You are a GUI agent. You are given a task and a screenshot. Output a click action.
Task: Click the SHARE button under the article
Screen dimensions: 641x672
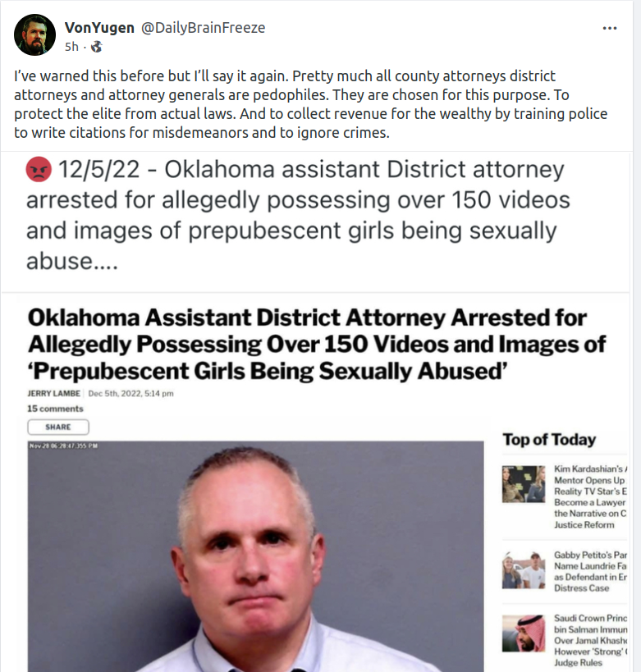pyautogui.click(x=58, y=427)
